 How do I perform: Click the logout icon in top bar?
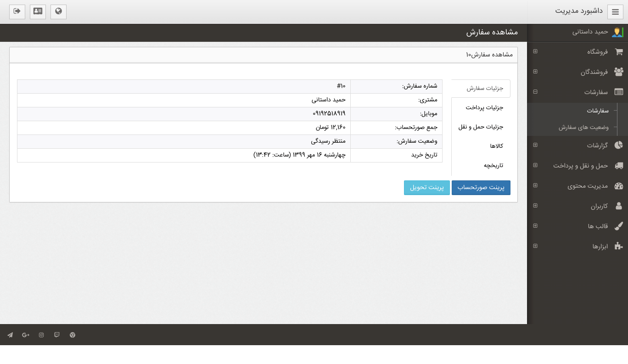[x=17, y=11]
